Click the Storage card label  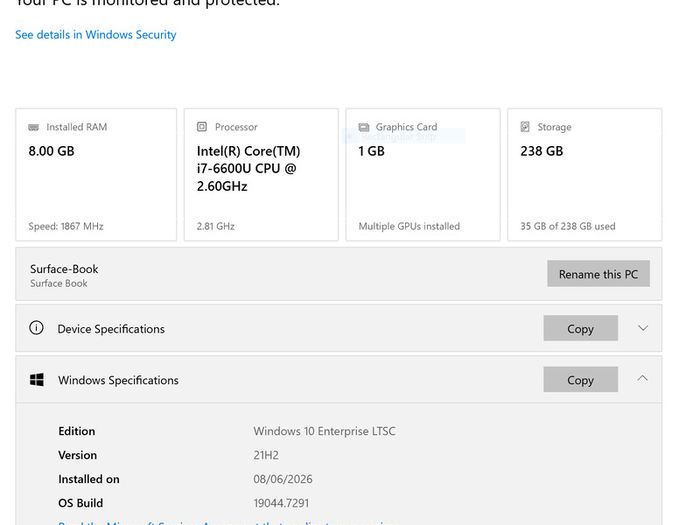click(x=554, y=127)
